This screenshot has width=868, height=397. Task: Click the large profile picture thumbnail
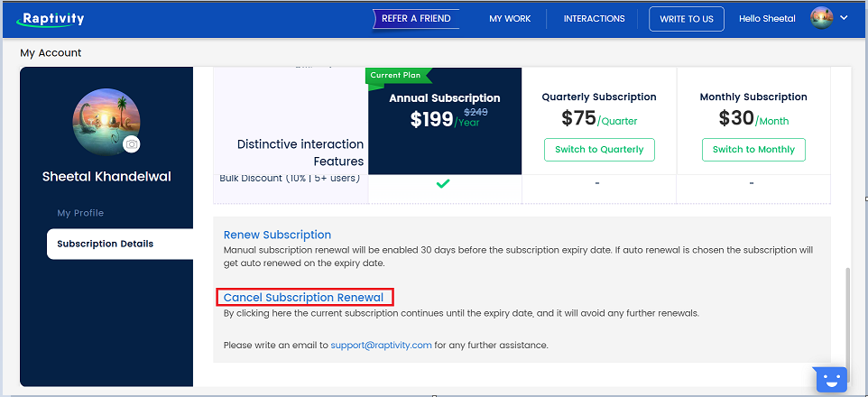click(106, 122)
